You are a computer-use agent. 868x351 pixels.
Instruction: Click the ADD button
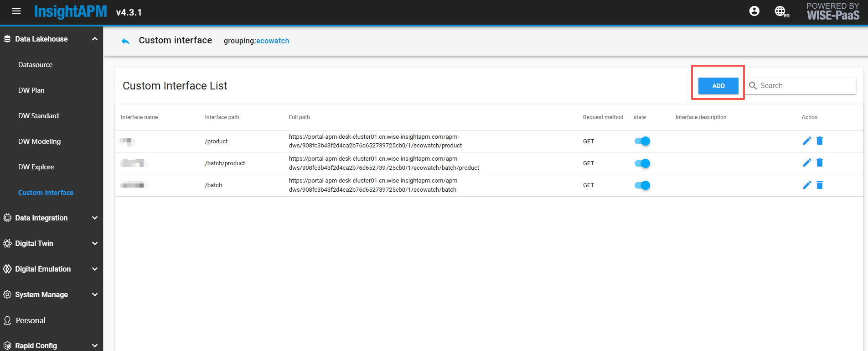(x=718, y=86)
